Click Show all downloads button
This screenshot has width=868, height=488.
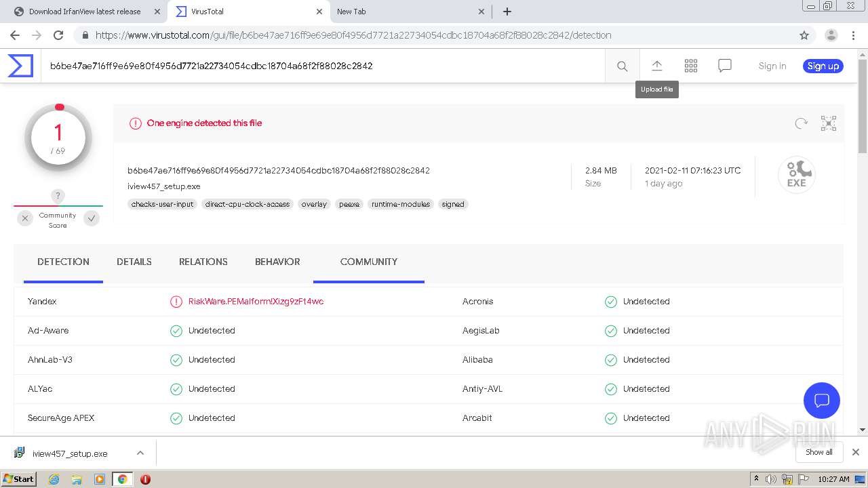pyautogui.click(x=819, y=452)
